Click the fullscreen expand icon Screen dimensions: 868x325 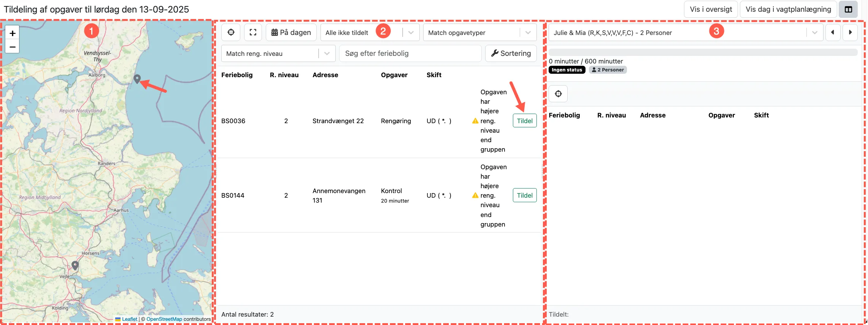pyautogui.click(x=253, y=32)
